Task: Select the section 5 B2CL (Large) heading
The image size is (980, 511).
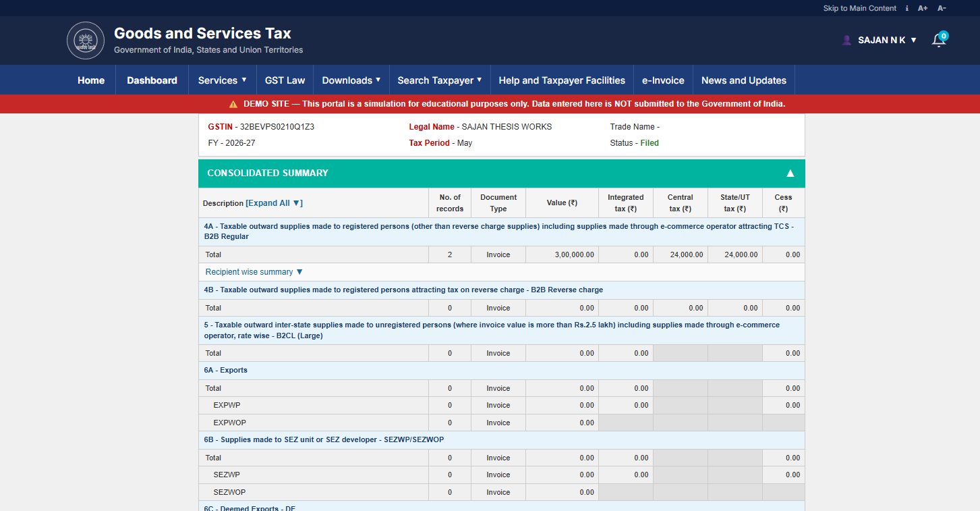Action: 502,330
